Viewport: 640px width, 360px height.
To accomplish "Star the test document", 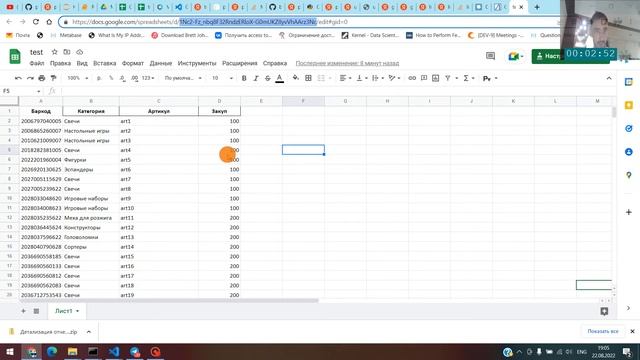I will (x=54, y=52).
